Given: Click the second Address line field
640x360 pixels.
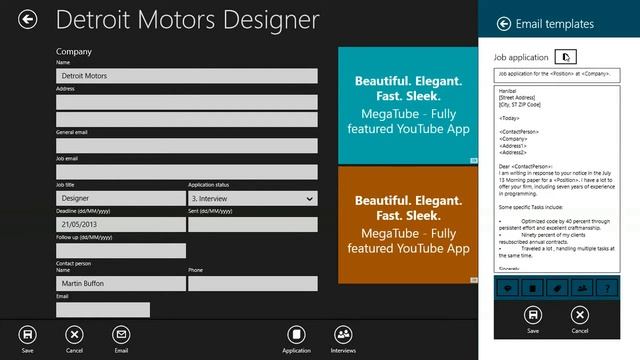Looking at the screenshot, I should [x=187, y=120].
